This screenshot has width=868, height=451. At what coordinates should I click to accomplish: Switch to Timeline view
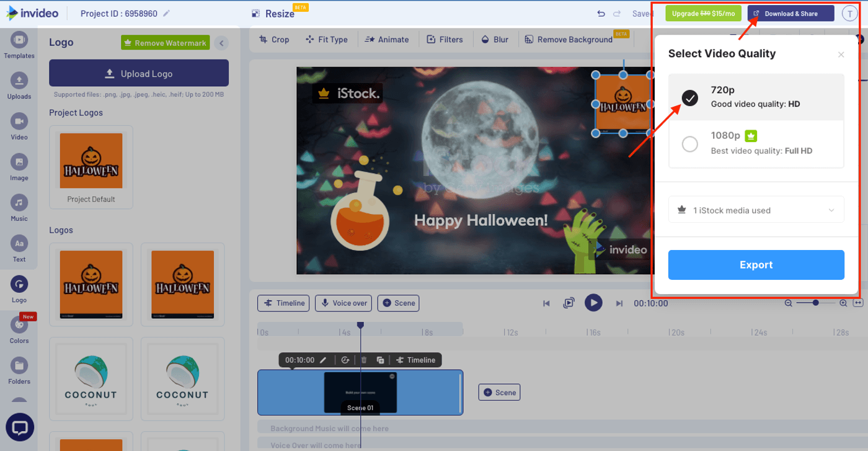tap(283, 303)
